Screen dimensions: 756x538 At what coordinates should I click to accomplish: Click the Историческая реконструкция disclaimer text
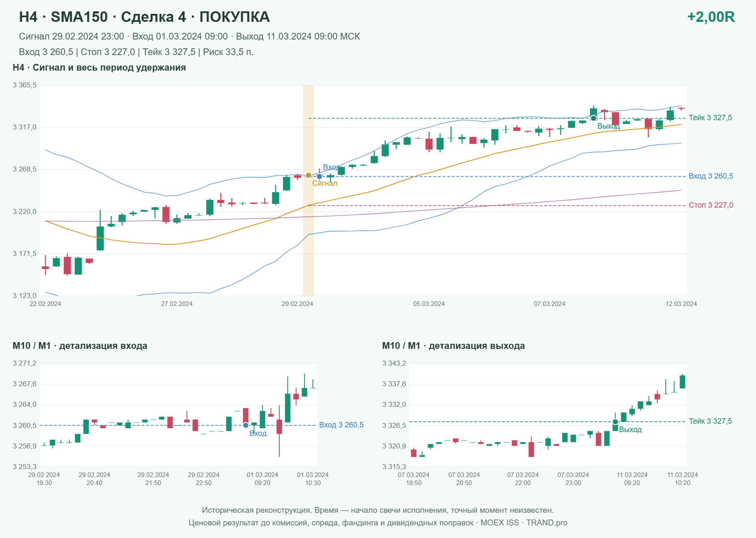pyautogui.click(x=378, y=510)
